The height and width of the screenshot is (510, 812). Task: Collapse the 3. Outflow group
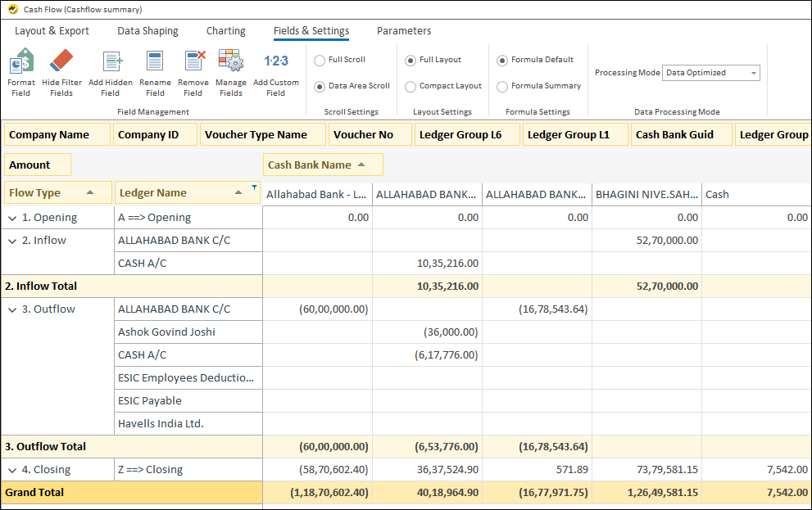coord(11,309)
